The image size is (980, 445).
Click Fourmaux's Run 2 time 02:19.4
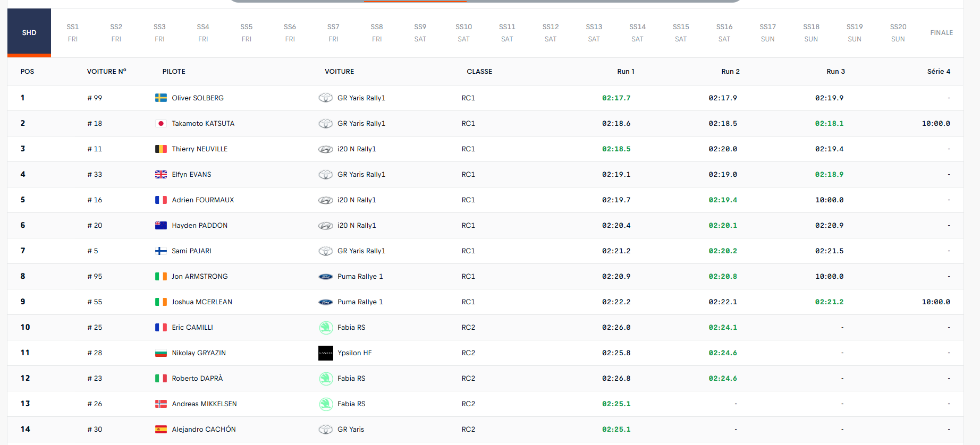[723, 200]
